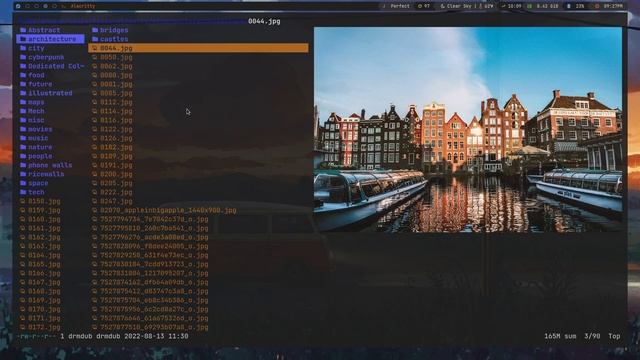
Task: Click the 2022-08-13 11:30 date in status line
Action: click(156, 336)
